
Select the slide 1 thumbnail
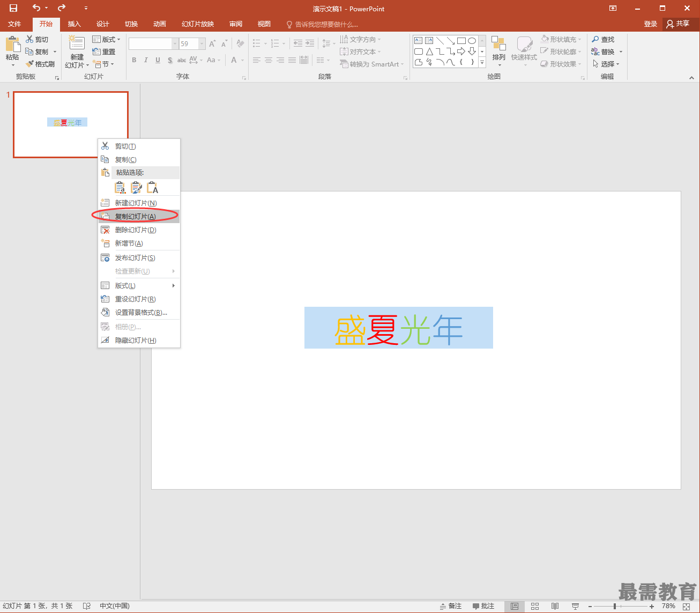click(71, 124)
